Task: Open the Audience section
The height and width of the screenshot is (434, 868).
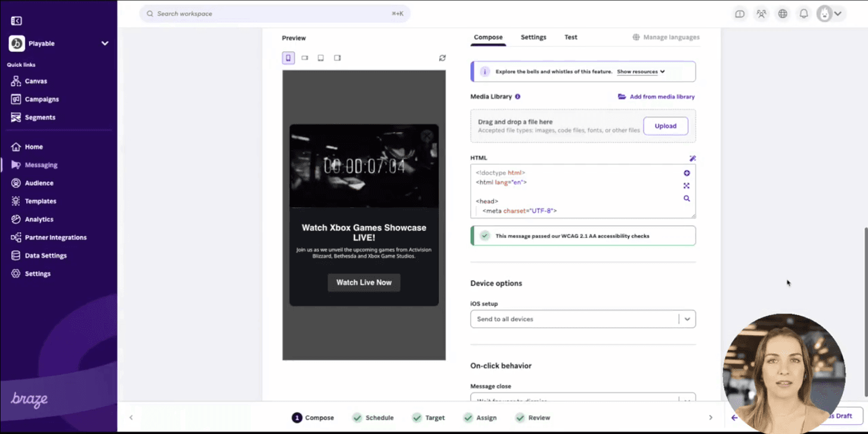Action: 32,183
